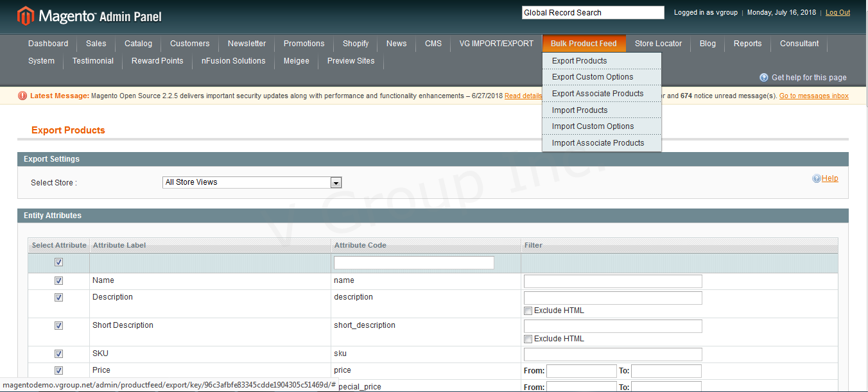Open Import Associate Products menu entry
Screen dimensions: 868x392
click(597, 143)
